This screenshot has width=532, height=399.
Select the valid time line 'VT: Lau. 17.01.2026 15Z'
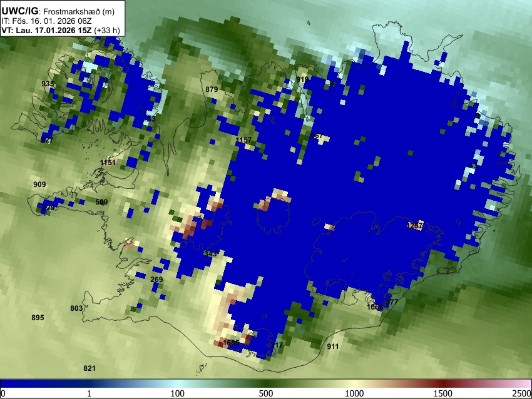(47, 30)
